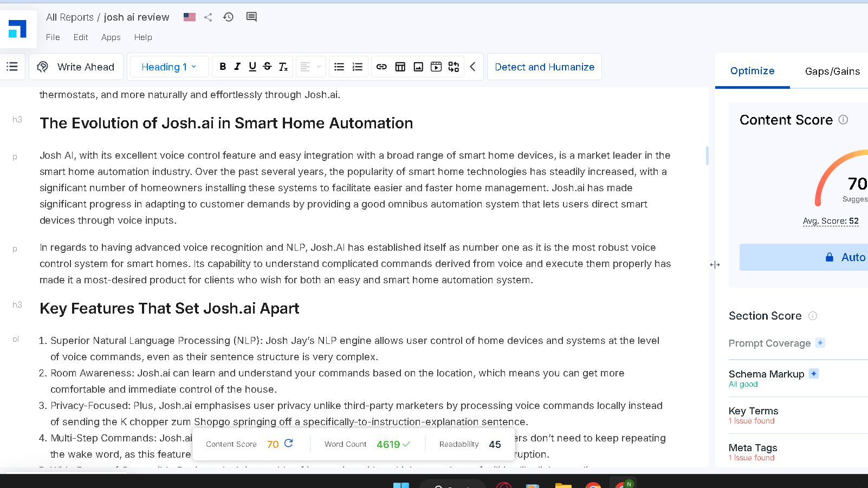868x488 pixels.
Task: Open the document outline panel
Action: (12, 67)
